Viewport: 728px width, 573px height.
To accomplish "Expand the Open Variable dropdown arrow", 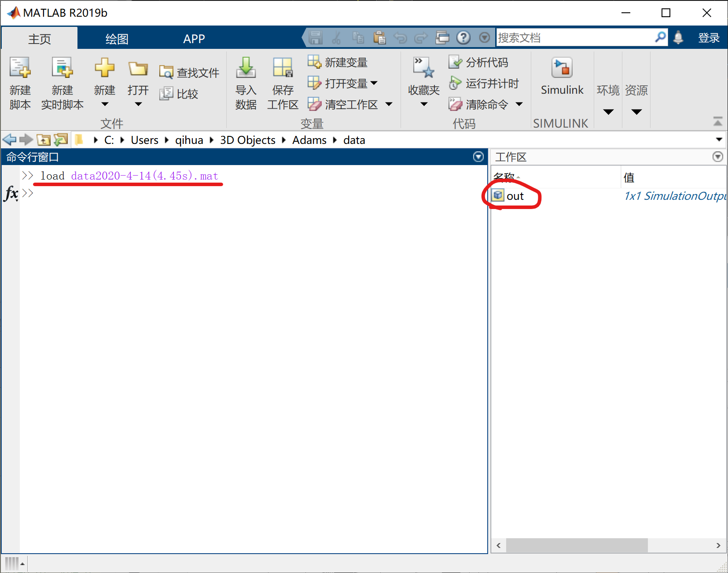I will point(374,83).
